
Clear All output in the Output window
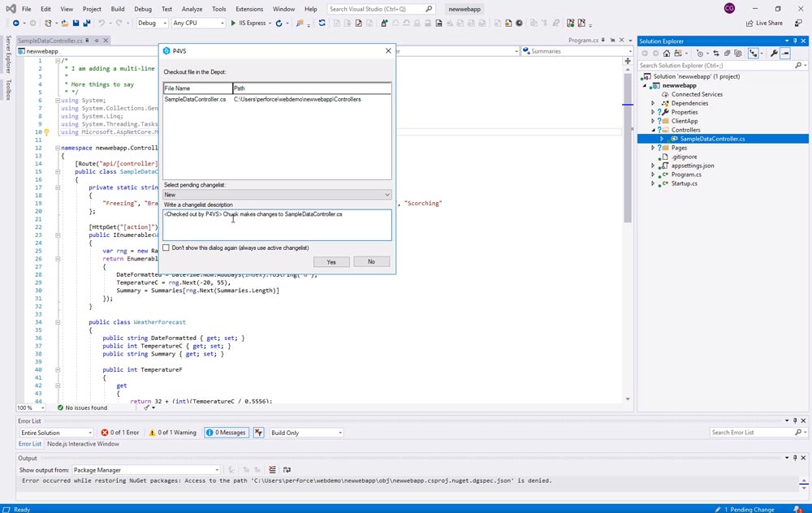271,469
